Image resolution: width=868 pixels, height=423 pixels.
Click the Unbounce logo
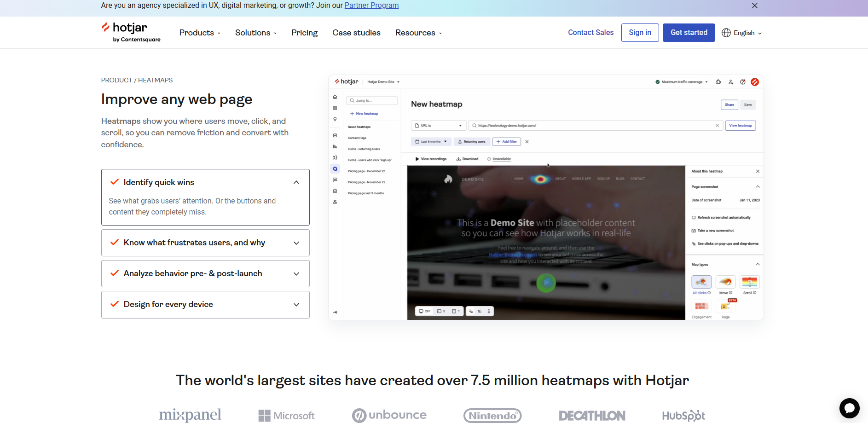(x=389, y=415)
